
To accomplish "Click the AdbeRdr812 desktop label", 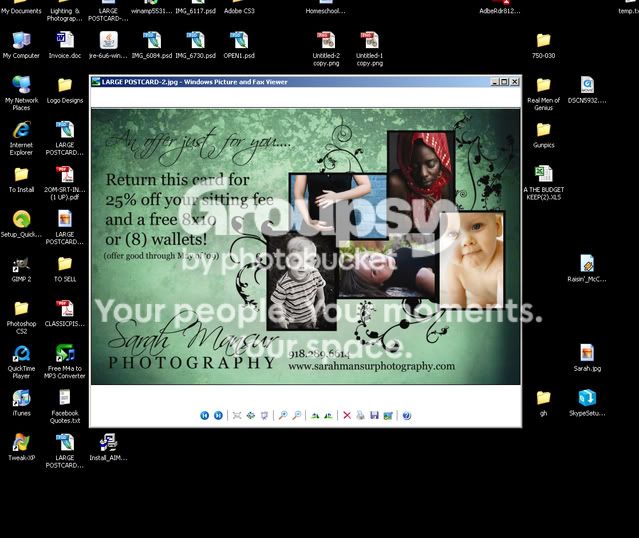I will pos(500,11).
